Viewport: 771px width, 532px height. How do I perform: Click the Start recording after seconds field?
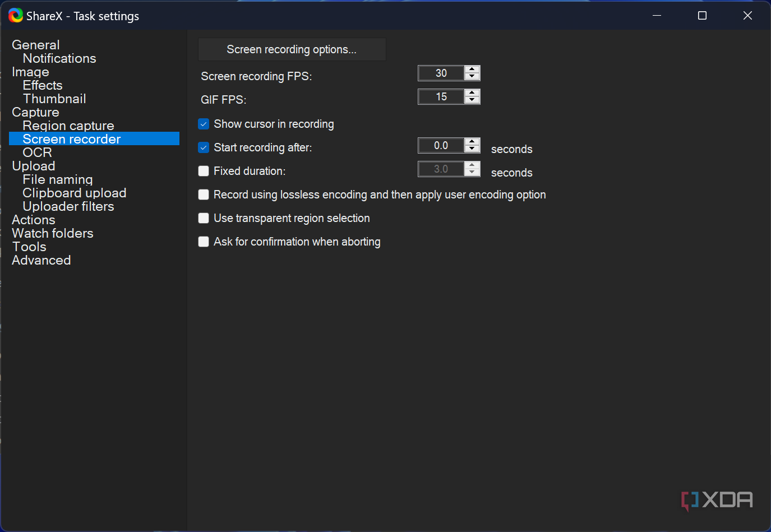[x=441, y=145]
